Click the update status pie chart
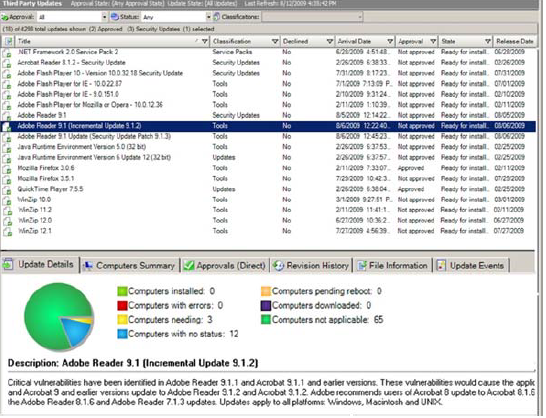Image resolution: width=546 pixels, height=418 pixels. 59,317
